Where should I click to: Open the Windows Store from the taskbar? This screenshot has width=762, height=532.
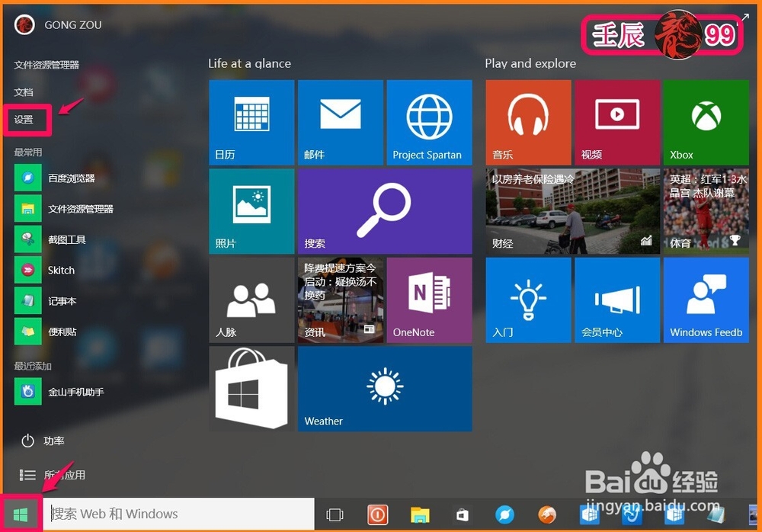coord(463,514)
